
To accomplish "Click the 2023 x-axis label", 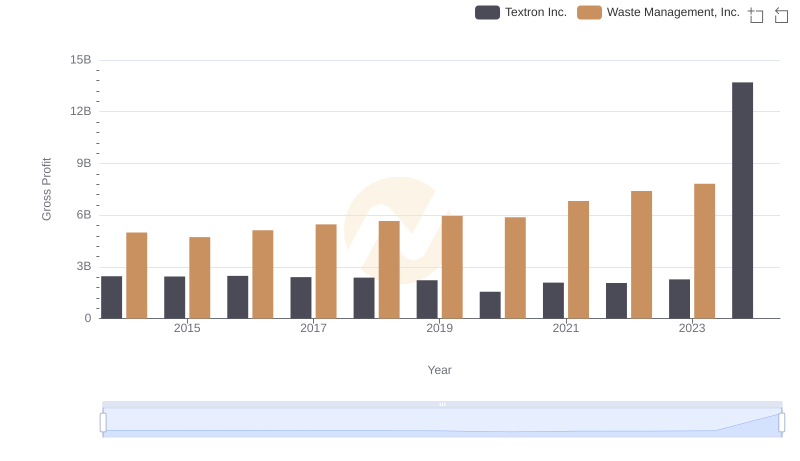I will point(692,328).
